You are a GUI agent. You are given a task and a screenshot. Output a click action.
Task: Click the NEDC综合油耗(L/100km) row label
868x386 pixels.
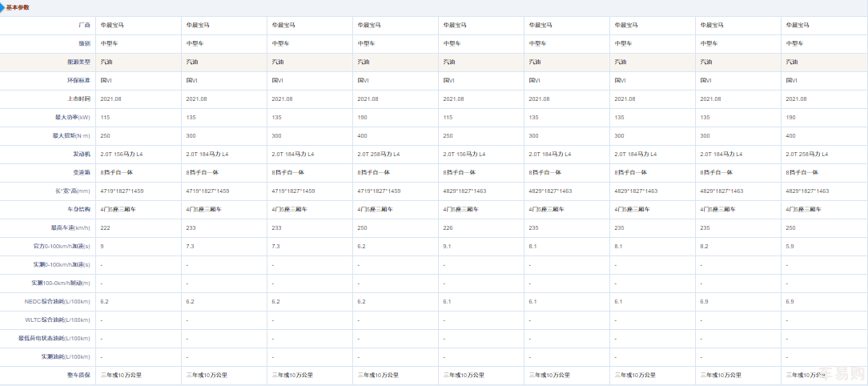pyautogui.click(x=58, y=301)
